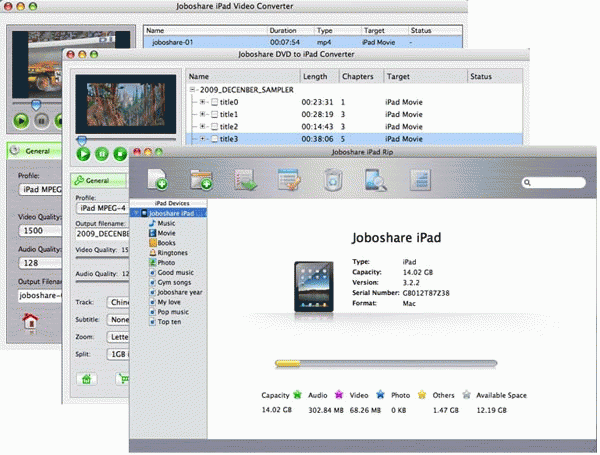Image resolution: width=600 pixels, height=455 pixels.
Task: Expand the title3 tree node
Action: 202,139
